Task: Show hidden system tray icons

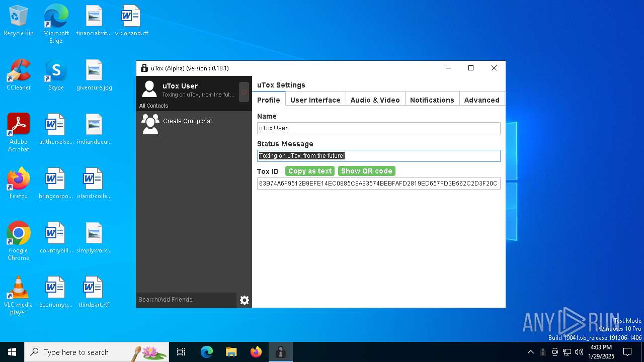Action: point(530,352)
